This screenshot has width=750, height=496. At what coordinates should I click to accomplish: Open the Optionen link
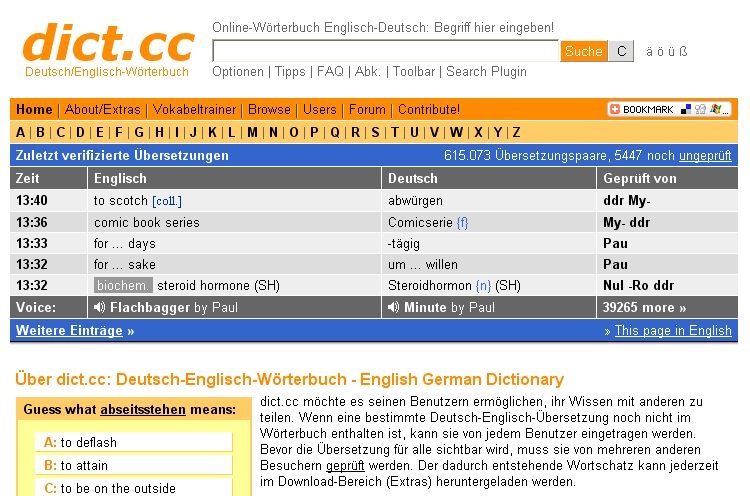[x=238, y=72]
